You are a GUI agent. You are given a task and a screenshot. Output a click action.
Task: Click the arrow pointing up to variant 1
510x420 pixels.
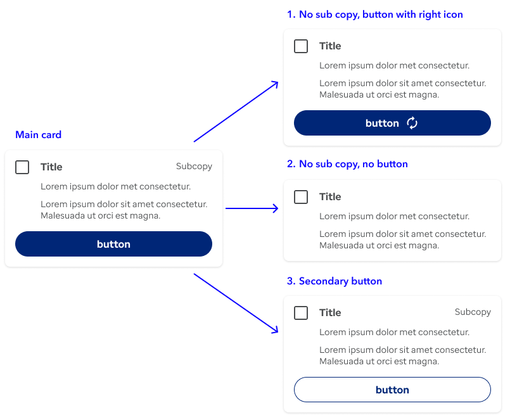point(236,111)
